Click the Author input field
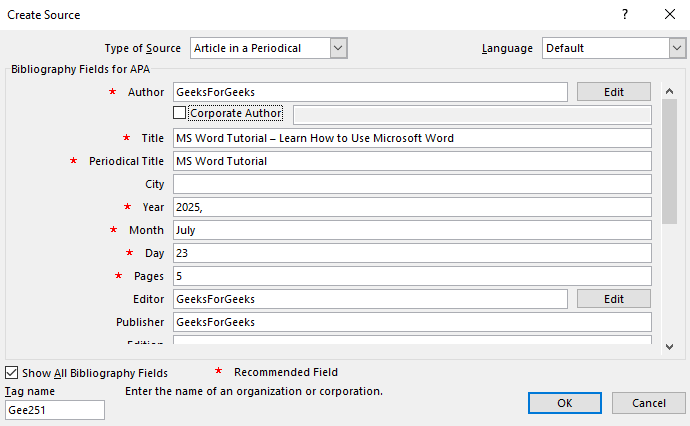 click(370, 92)
